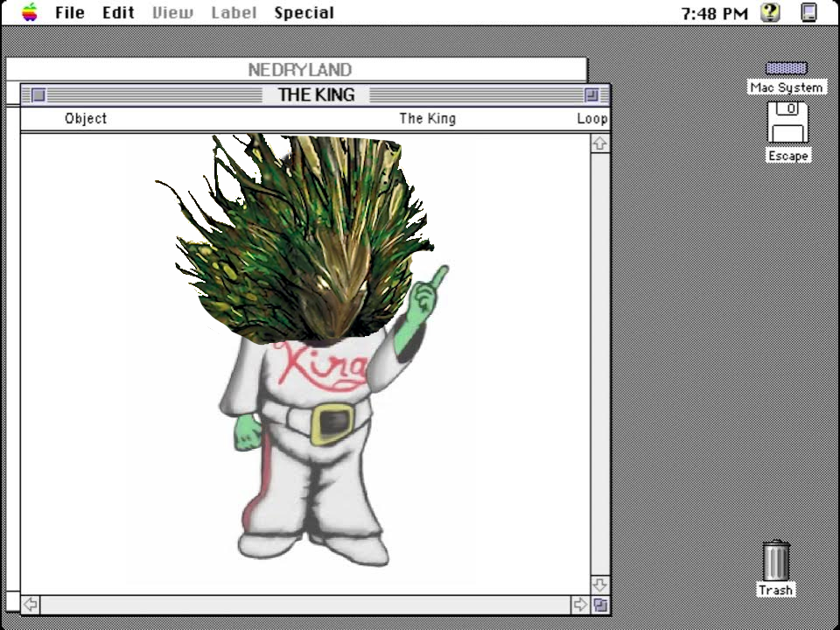Select the Mac System disk icon
Viewport: 840px width, 630px height.
coord(786,68)
